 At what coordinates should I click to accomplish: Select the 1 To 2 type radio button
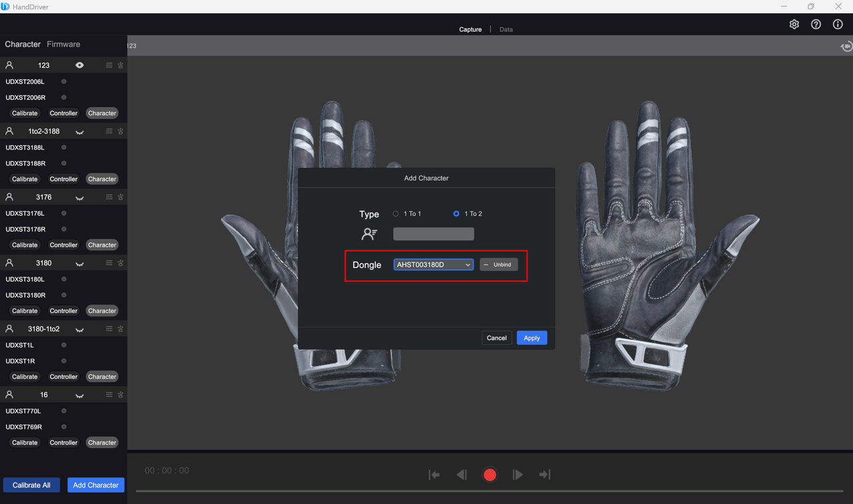pos(456,214)
